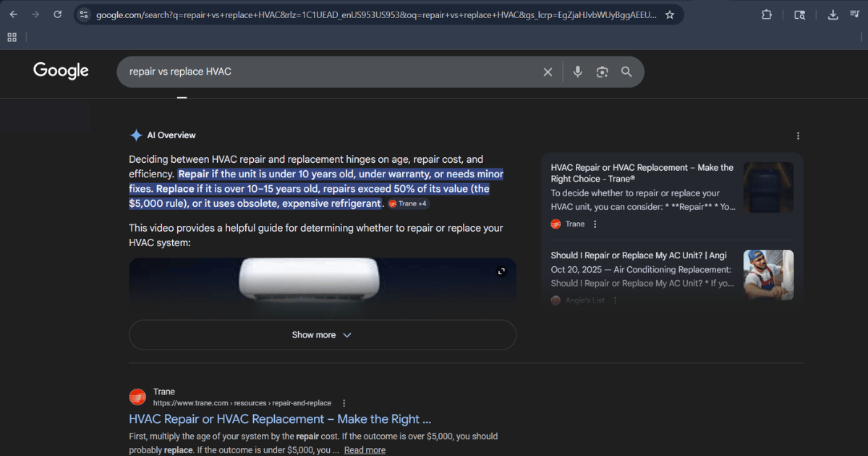Open the Trane HVAC Repair result title link
The height and width of the screenshot is (456, 868).
pos(280,419)
